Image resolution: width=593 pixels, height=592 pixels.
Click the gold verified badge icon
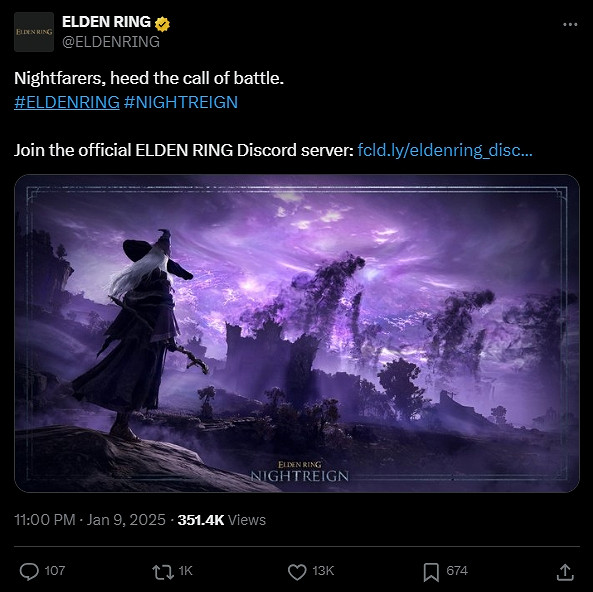162,24
